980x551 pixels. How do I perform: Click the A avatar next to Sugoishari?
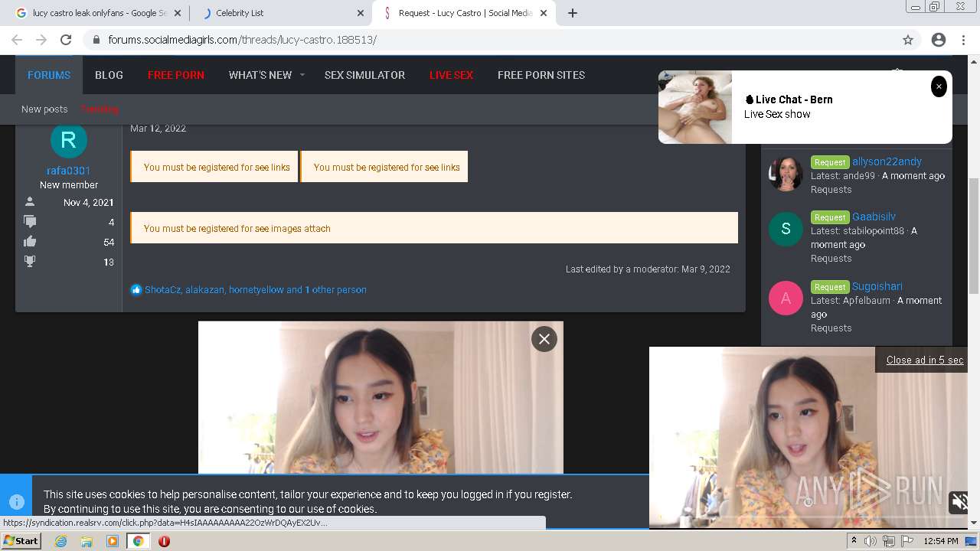(x=786, y=298)
